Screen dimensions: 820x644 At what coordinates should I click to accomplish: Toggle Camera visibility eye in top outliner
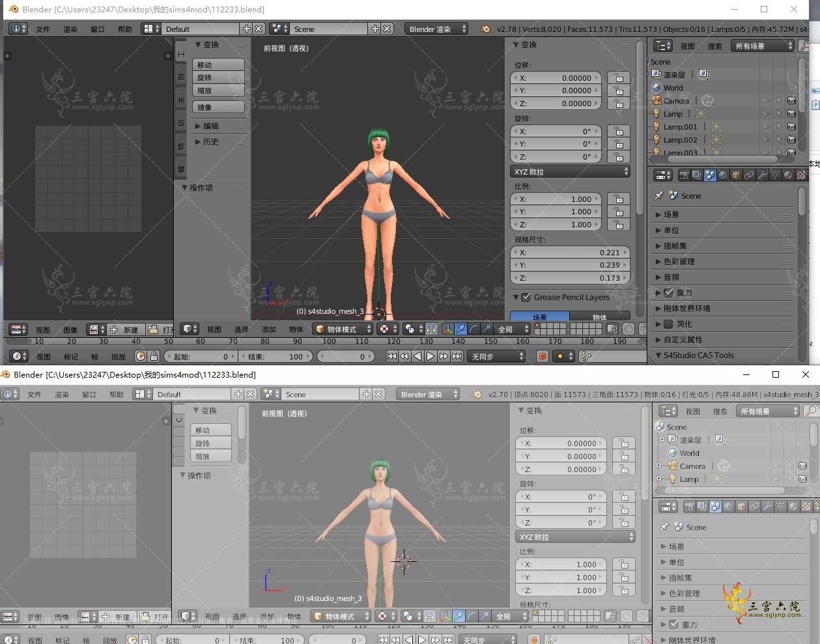pyautogui.click(x=766, y=101)
